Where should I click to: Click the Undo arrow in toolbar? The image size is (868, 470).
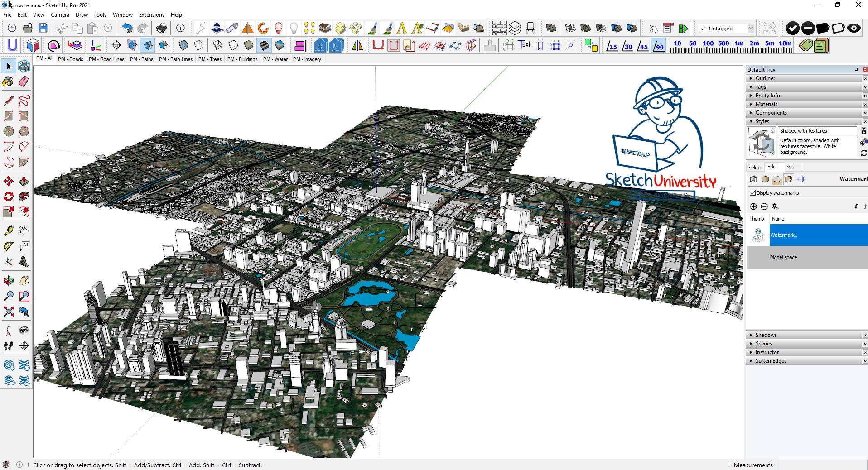[127, 28]
